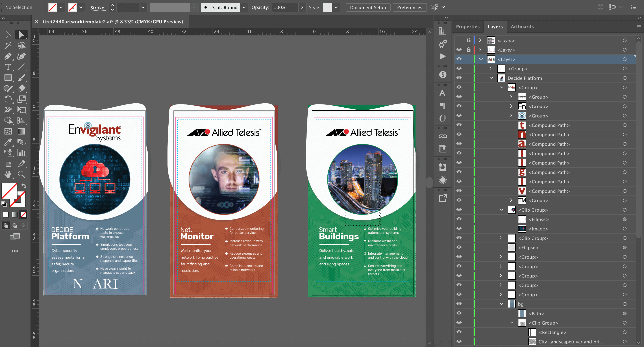The image size is (644, 347).
Task: Select the Hand tool
Action: pyautogui.click(x=8, y=174)
